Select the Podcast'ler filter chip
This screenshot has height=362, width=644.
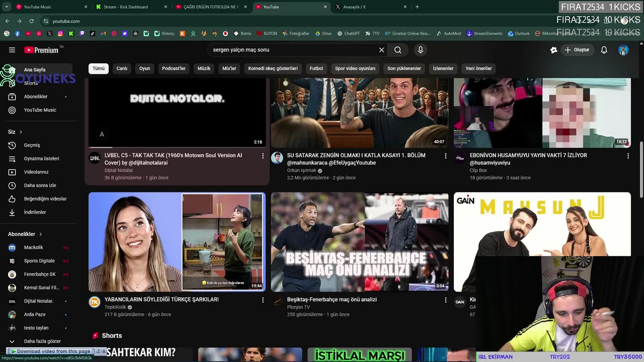[174, 68]
